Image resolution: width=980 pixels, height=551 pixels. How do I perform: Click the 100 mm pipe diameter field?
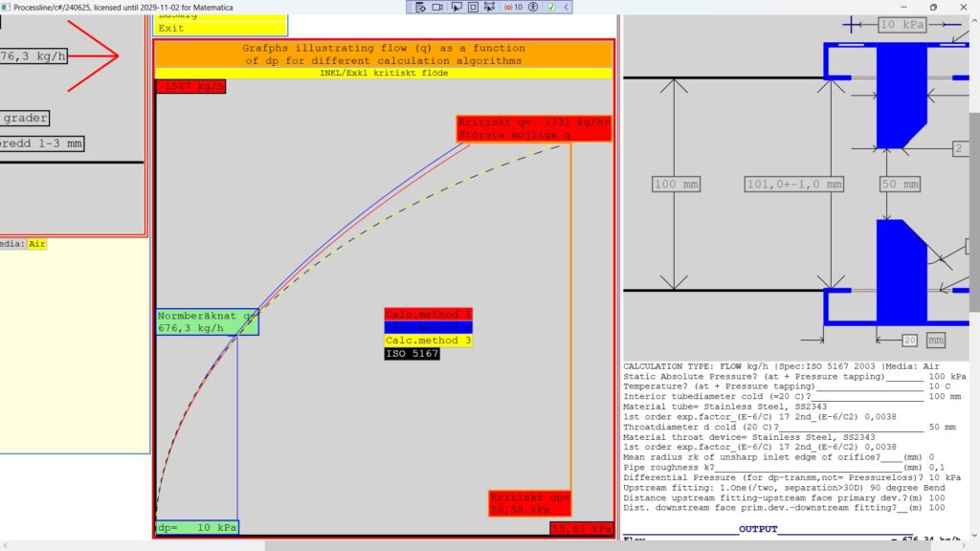pos(678,184)
